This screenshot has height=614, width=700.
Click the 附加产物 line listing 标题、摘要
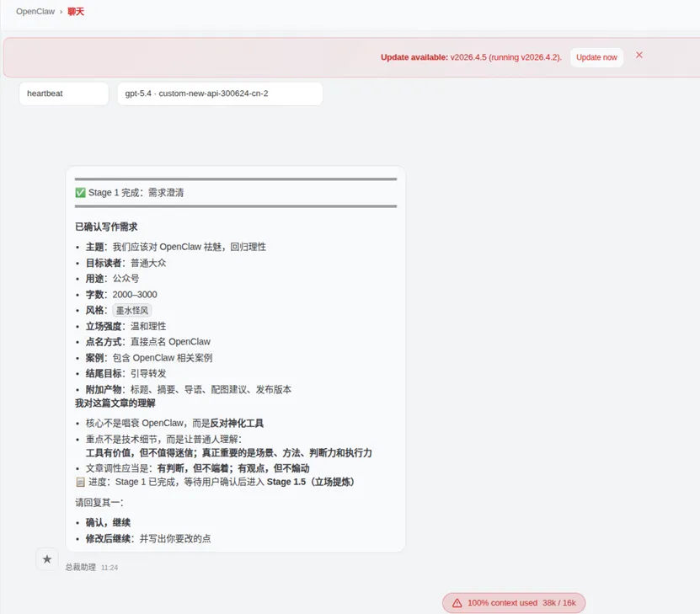pyautogui.click(x=189, y=390)
